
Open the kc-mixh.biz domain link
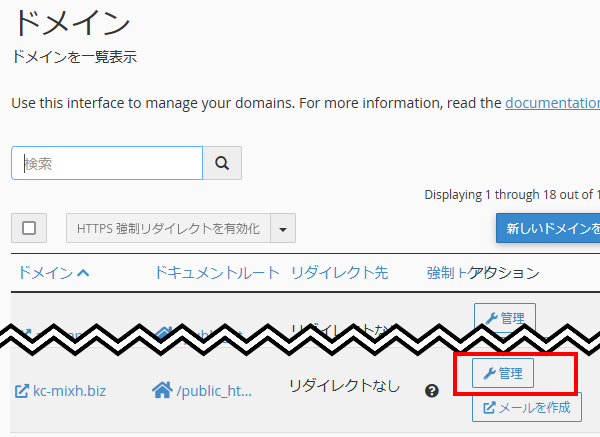(x=68, y=391)
